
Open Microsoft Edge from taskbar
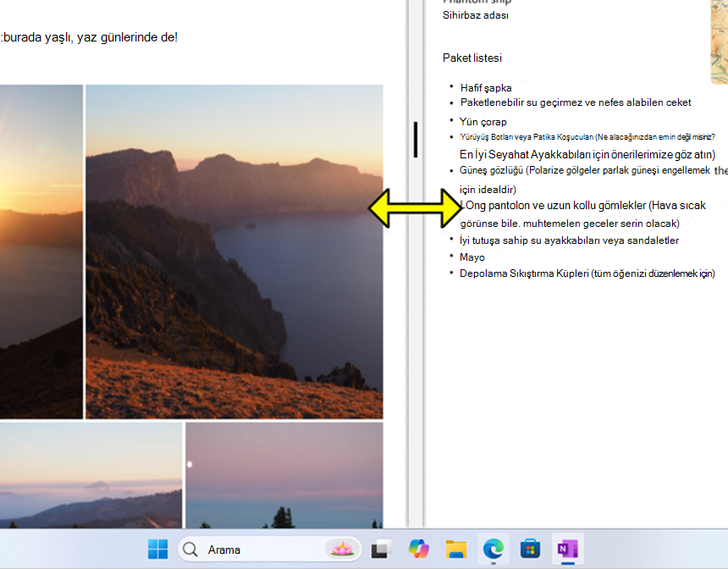point(493,550)
